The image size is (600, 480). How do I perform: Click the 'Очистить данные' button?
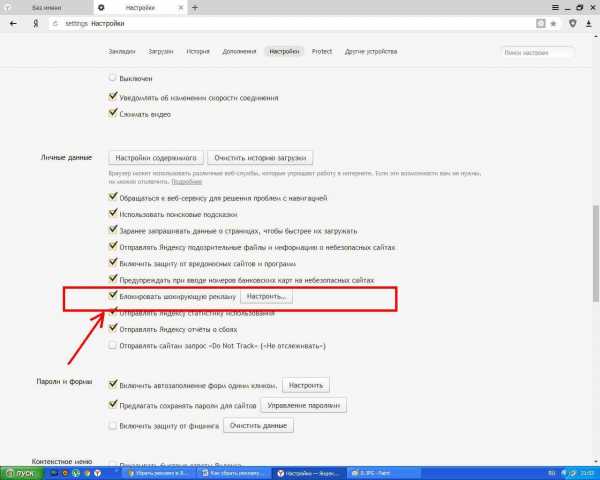(x=258, y=426)
